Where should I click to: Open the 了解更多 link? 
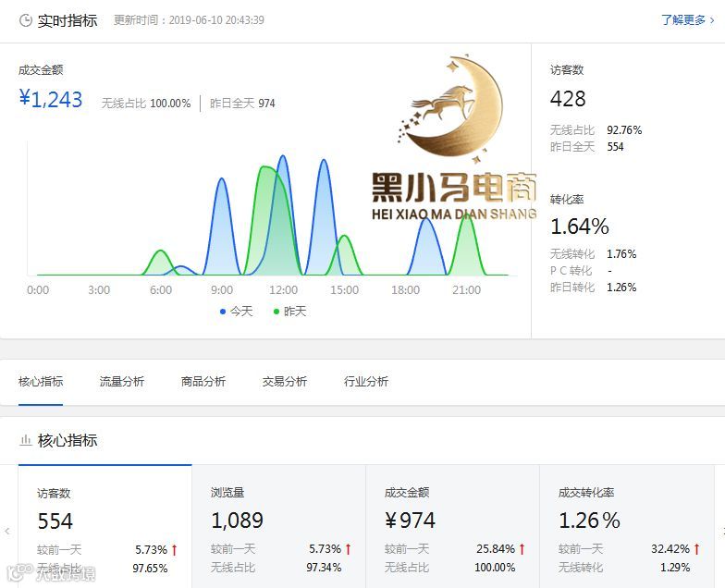(x=688, y=20)
